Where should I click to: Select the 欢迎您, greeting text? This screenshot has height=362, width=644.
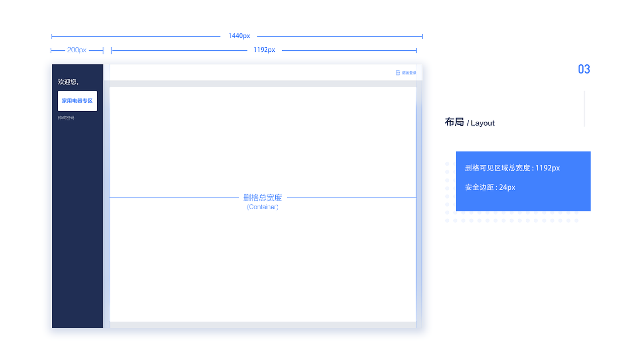[68, 82]
